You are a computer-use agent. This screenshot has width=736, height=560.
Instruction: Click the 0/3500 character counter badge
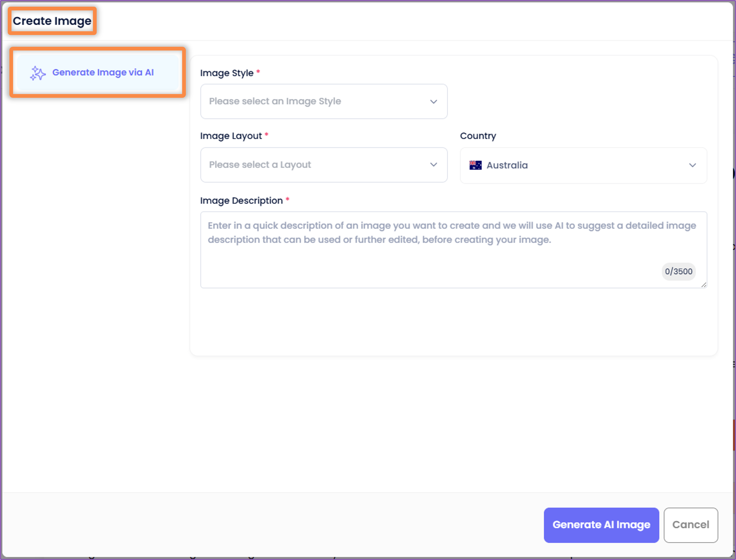pyautogui.click(x=678, y=271)
